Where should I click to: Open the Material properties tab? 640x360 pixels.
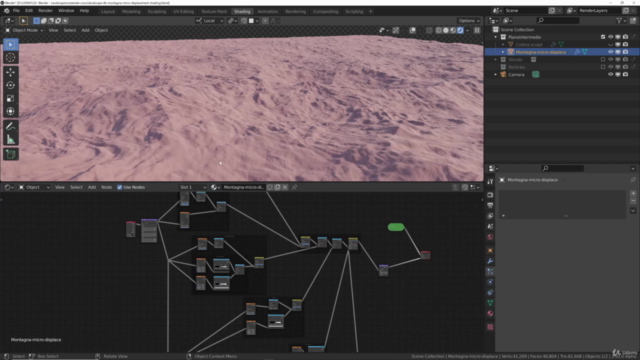tap(490, 313)
